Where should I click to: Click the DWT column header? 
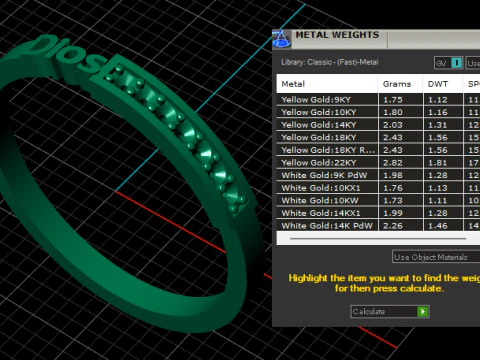pos(443,84)
